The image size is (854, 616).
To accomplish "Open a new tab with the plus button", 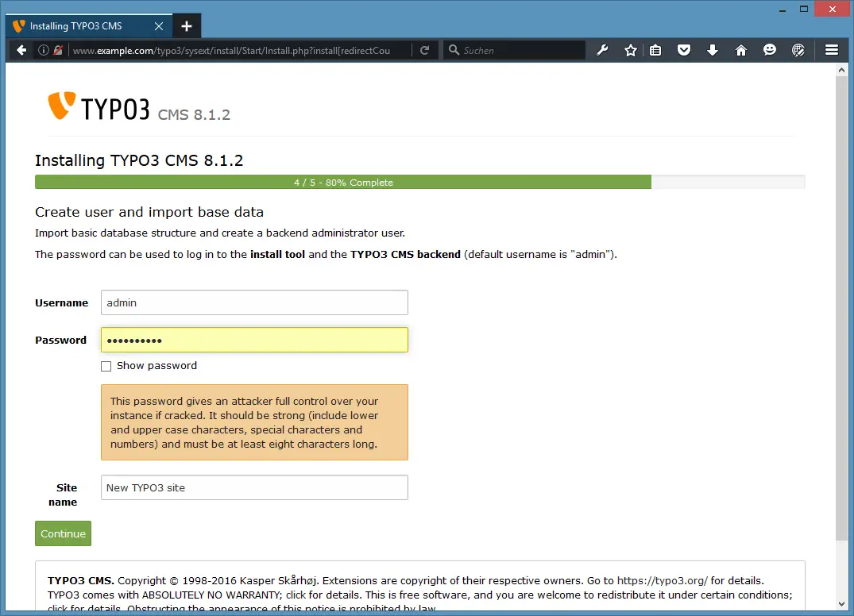I will 186,26.
